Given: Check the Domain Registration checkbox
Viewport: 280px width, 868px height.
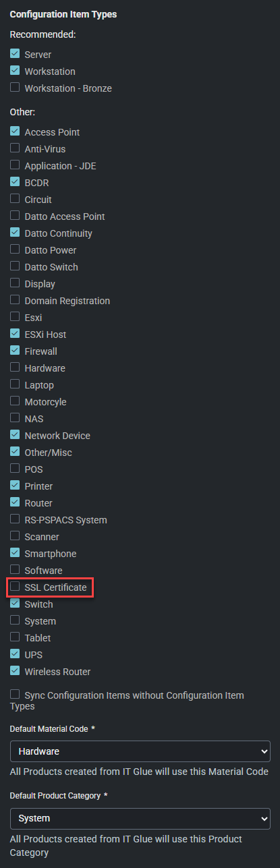Looking at the screenshot, I should click(15, 300).
